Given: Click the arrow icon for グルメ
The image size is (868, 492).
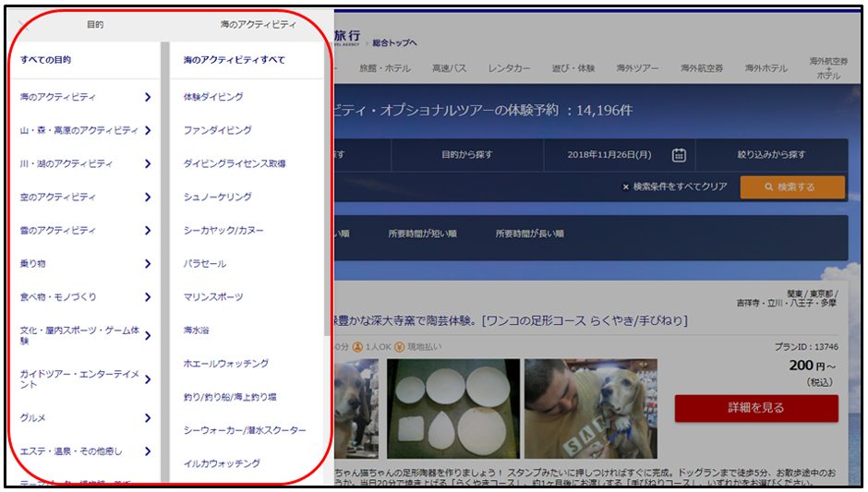Looking at the screenshot, I should pyautogui.click(x=148, y=418).
